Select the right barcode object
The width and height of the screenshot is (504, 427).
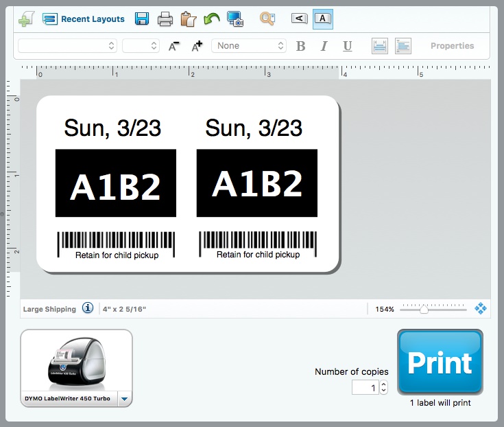tap(258, 244)
